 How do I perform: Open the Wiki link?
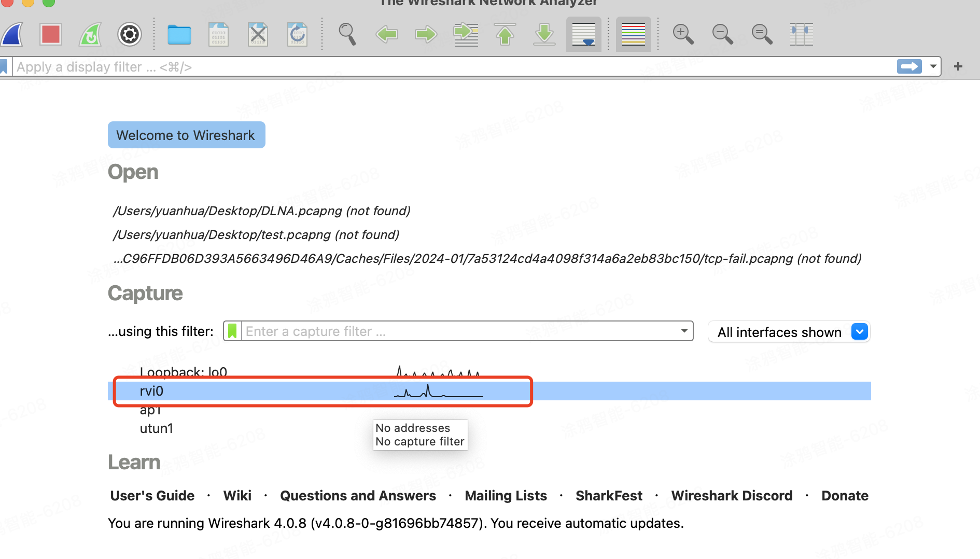coord(237,496)
